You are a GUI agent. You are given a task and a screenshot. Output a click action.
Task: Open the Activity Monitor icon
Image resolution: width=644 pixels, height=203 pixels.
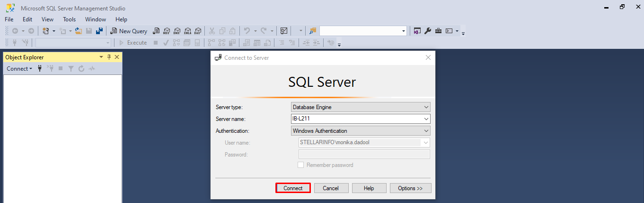click(x=284, y=31)
